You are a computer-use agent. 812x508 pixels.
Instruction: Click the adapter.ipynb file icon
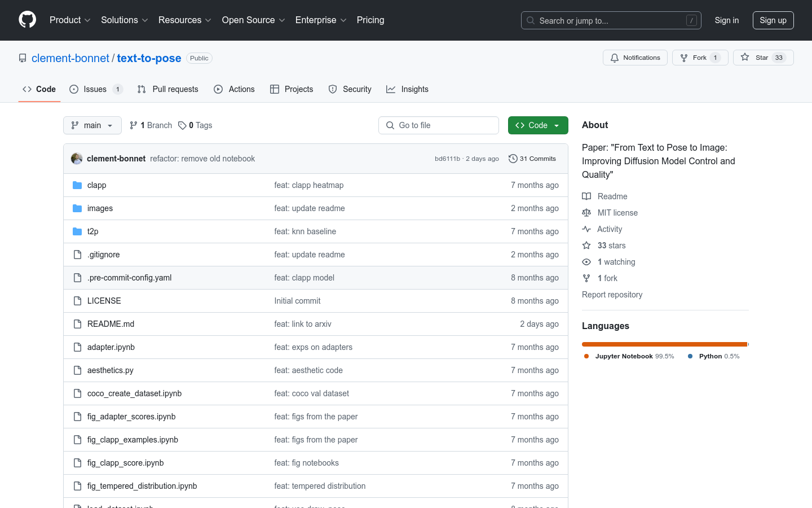coord(77,347)
